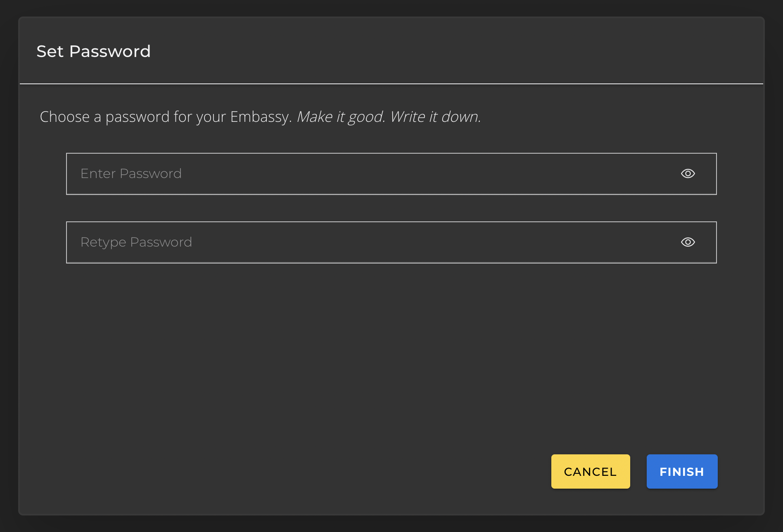Toggle the eye icon in second password box
The height and width of the screenshot is (532, 783).
[688, 242]
